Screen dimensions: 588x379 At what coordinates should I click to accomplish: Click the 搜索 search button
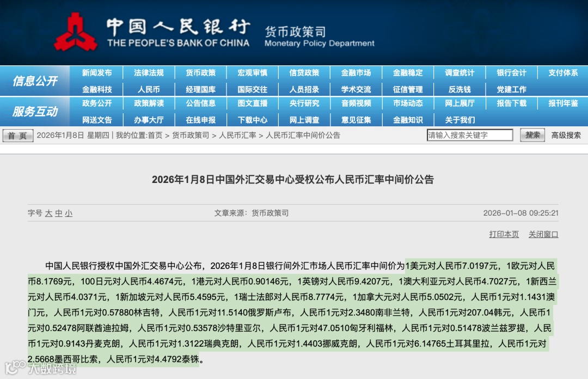point(532,135)
